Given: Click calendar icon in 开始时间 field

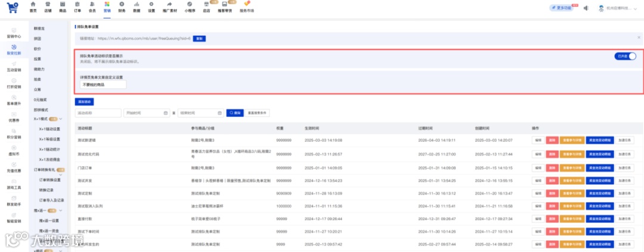Looking at the screenshot, I should 166,113.
